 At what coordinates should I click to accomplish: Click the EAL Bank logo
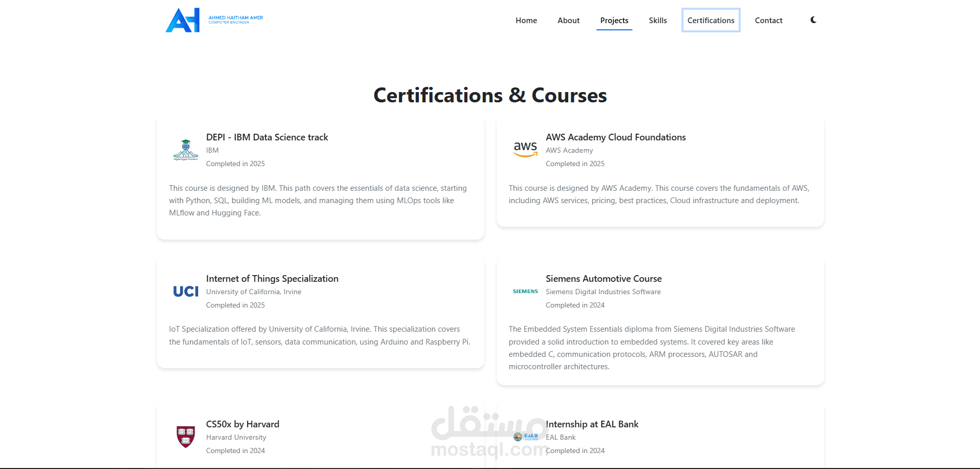(x=526, y=437)
